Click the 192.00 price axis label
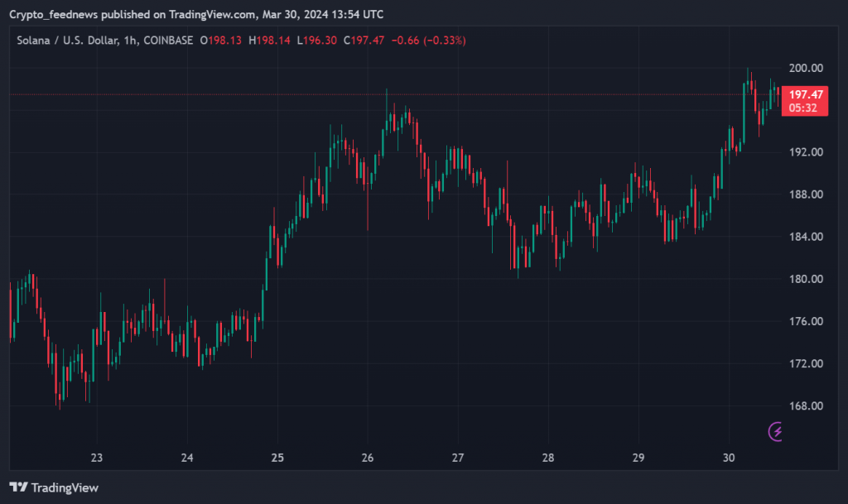Image resolution: width=848 pixels, height=504 pixels. (805, 152)
